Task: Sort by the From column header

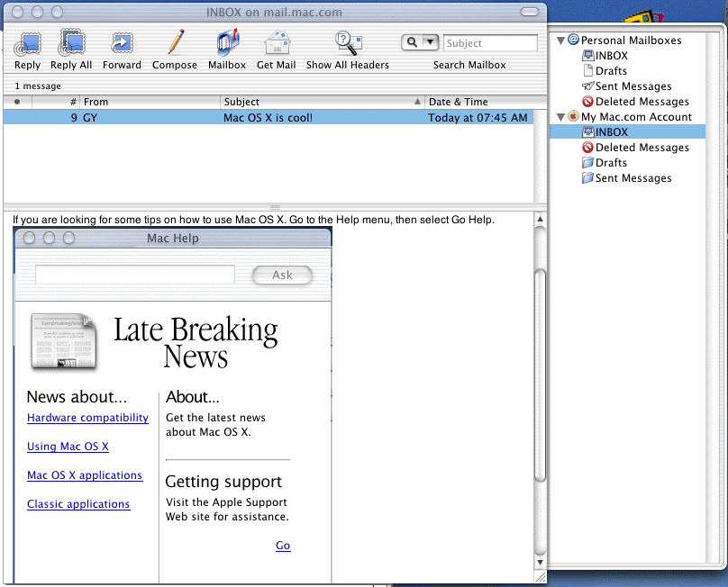Action: pos(150,102)
